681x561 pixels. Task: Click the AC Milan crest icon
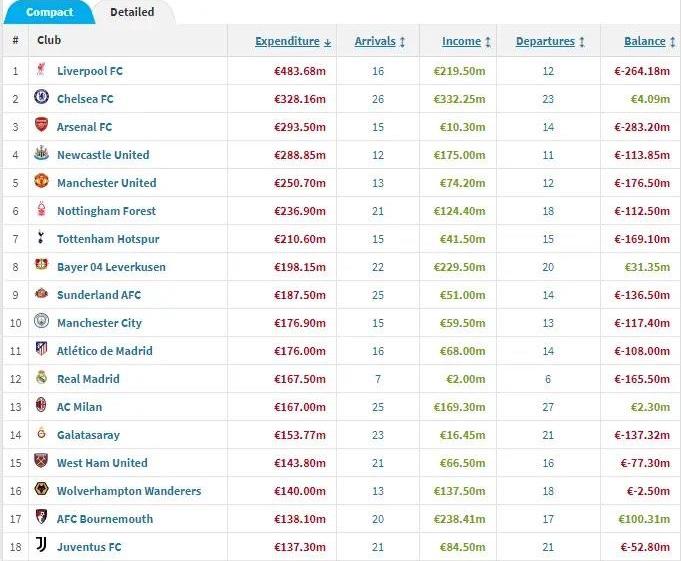click(41, 405)
